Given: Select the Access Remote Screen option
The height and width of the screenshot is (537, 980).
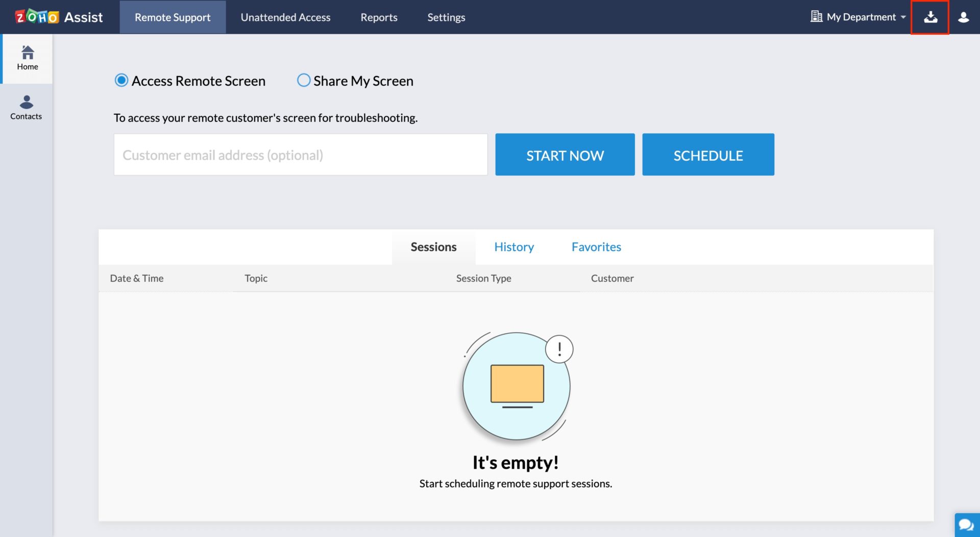Looking at the screenshot, I should click(121, 80).
